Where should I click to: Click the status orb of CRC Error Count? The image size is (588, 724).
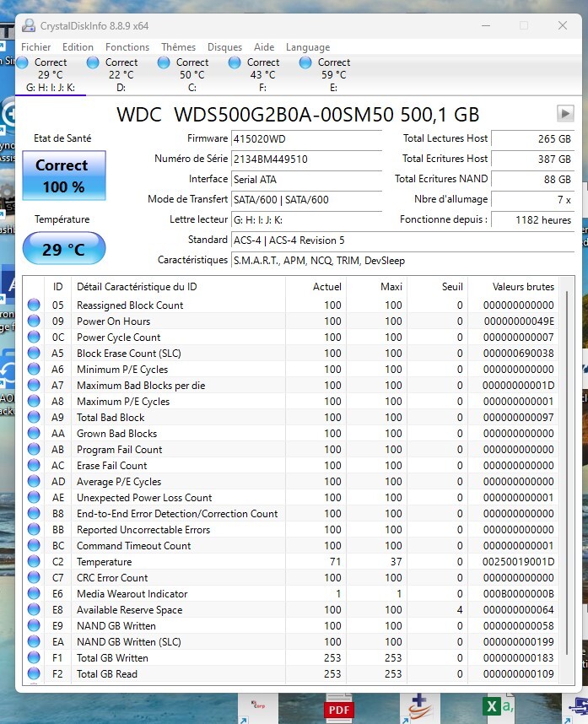click(x=34, y=578)
